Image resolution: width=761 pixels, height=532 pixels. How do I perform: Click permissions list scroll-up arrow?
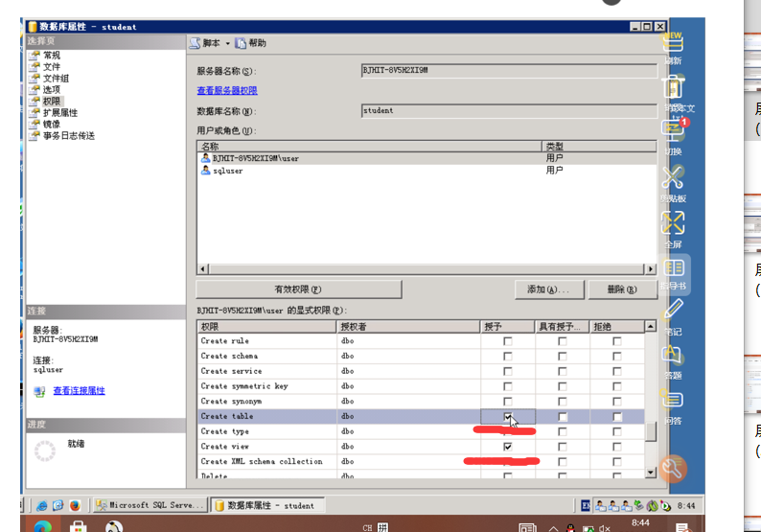point(651,326)
